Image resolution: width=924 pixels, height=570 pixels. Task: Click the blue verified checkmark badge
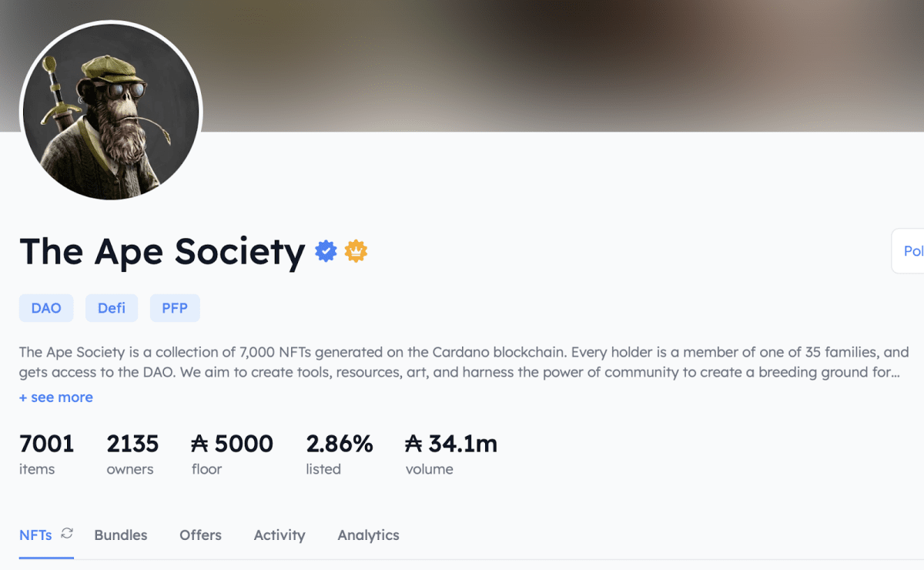point(326,251)
